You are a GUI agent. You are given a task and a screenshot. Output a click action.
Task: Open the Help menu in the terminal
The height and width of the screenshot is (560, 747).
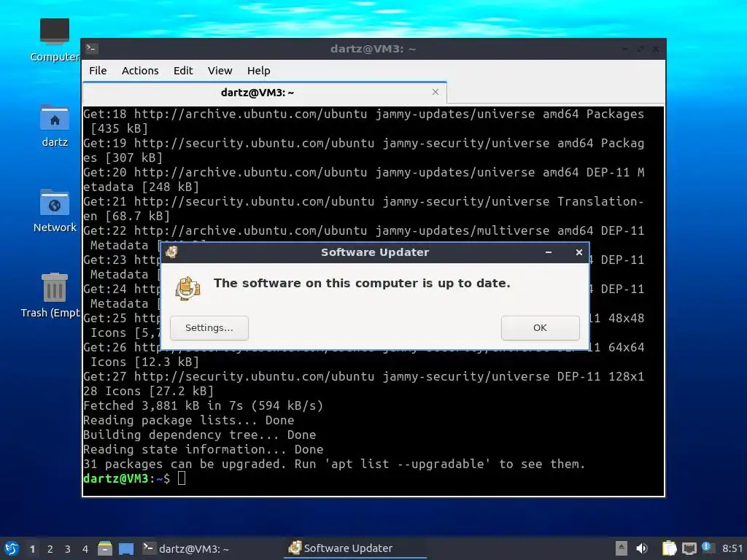(259, 71)
